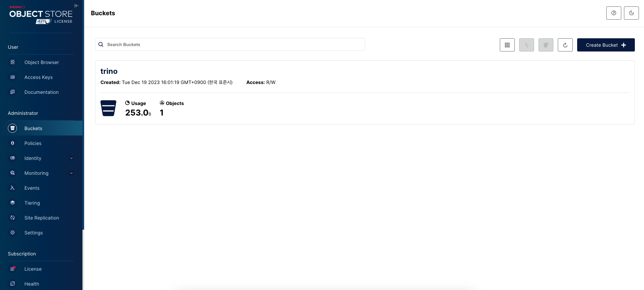The height and width of the screenshot is (290, 644).
Task: Click the Objects count of 1
Action: (162, 112)
